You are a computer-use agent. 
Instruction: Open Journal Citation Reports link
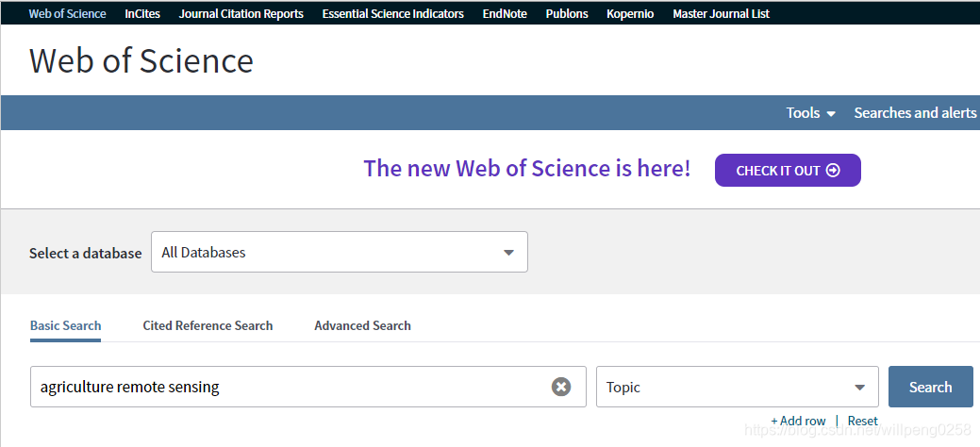coord(241,14)
